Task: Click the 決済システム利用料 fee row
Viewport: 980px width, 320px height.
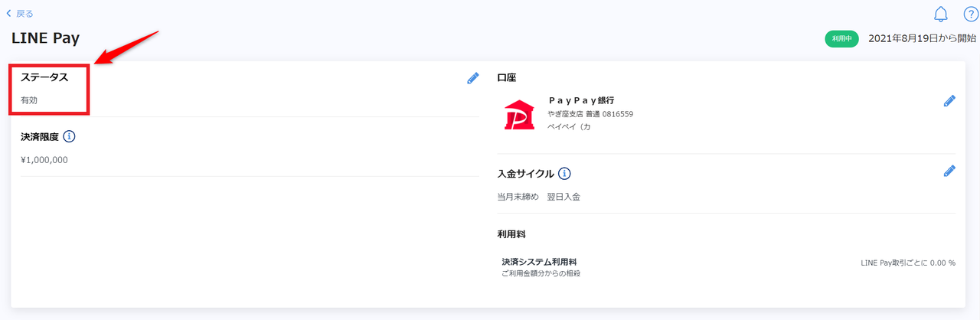Action: tap(728, 267)
